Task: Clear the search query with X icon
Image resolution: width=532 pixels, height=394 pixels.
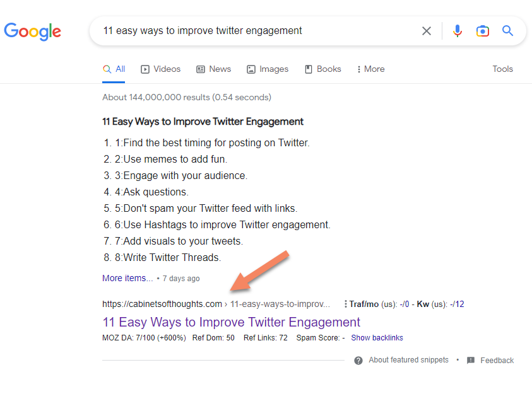Action: (427, 31)
